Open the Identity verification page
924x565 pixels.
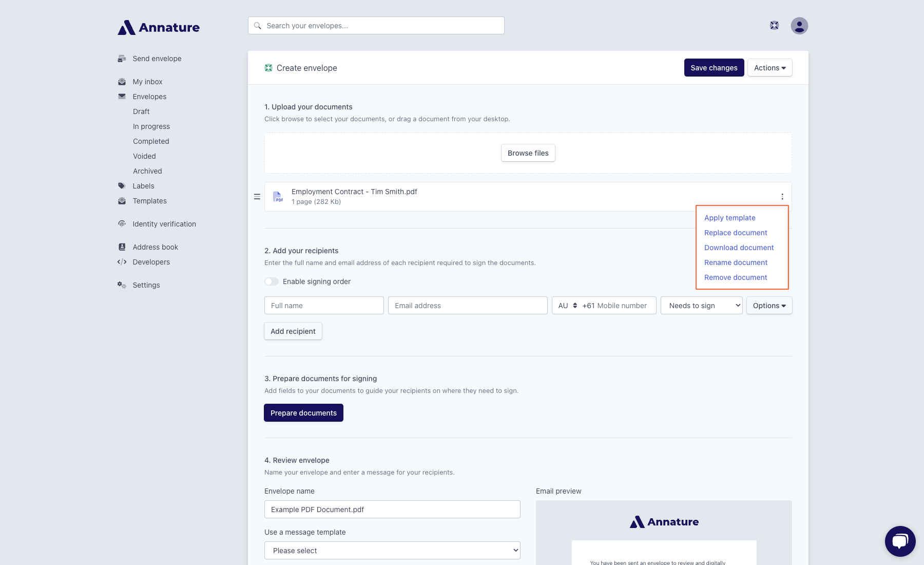pos(164,224)
